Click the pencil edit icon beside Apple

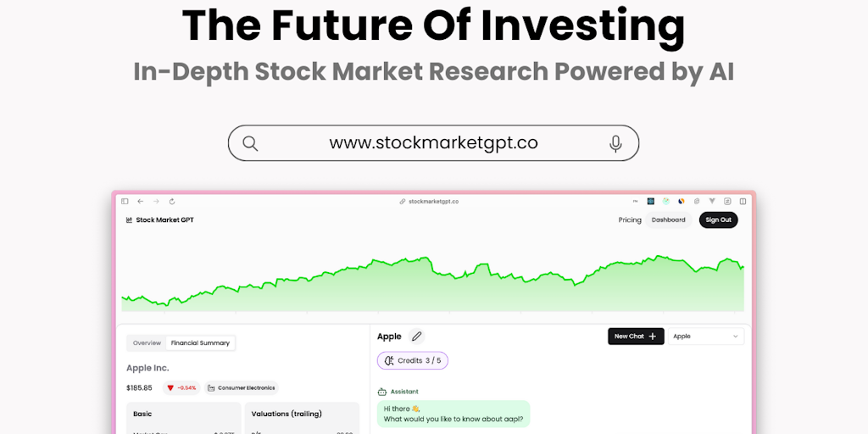pos(416,337)
